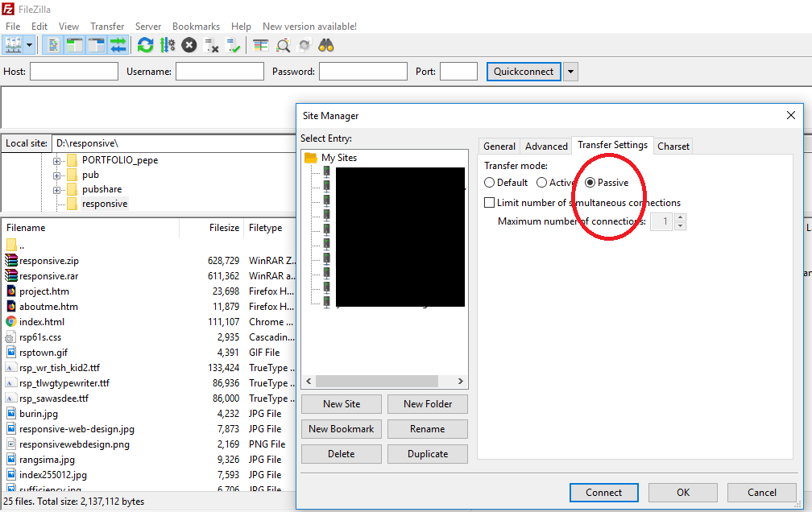
Task: Select the Active transfer mode option
Action: [542, 183]
